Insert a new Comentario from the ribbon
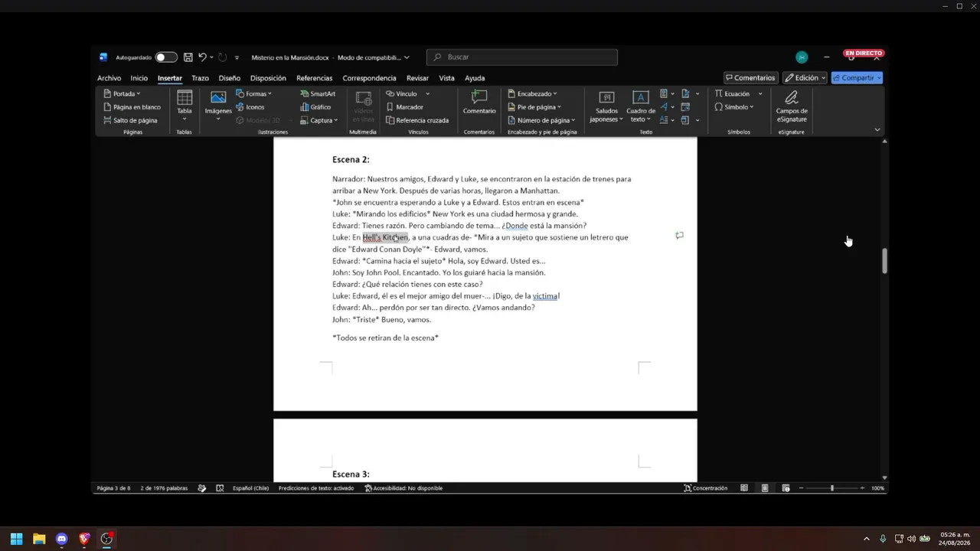 pos(479,103)
